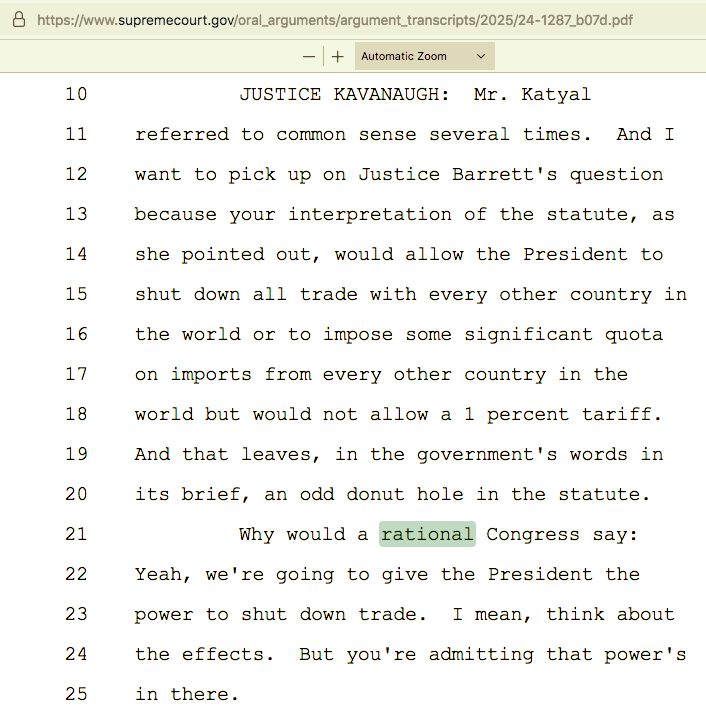Image resolution: width=706 pixels, height=724 pixels.
Task: Click line number 20
Action: (76, 494)
